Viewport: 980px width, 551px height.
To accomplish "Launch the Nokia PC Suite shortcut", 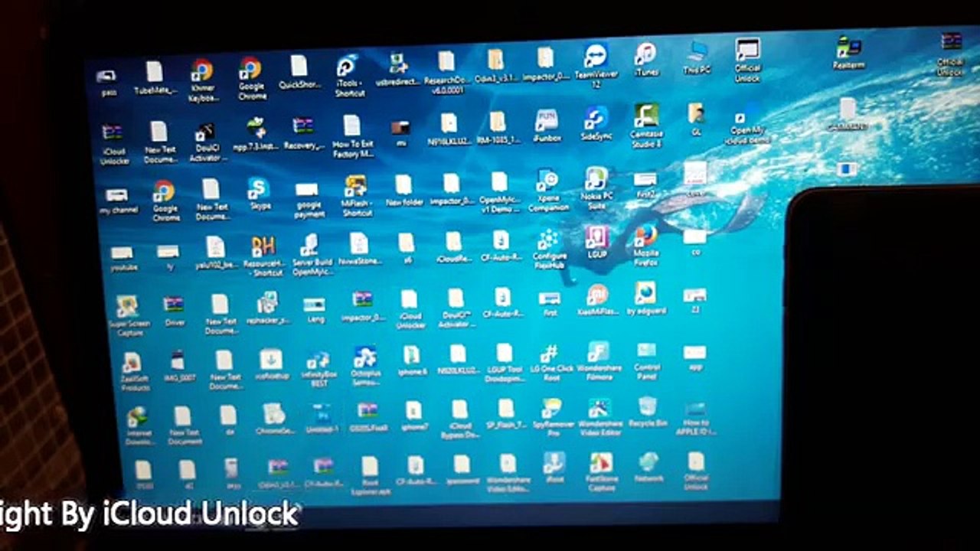I will (x=596, y=189).
